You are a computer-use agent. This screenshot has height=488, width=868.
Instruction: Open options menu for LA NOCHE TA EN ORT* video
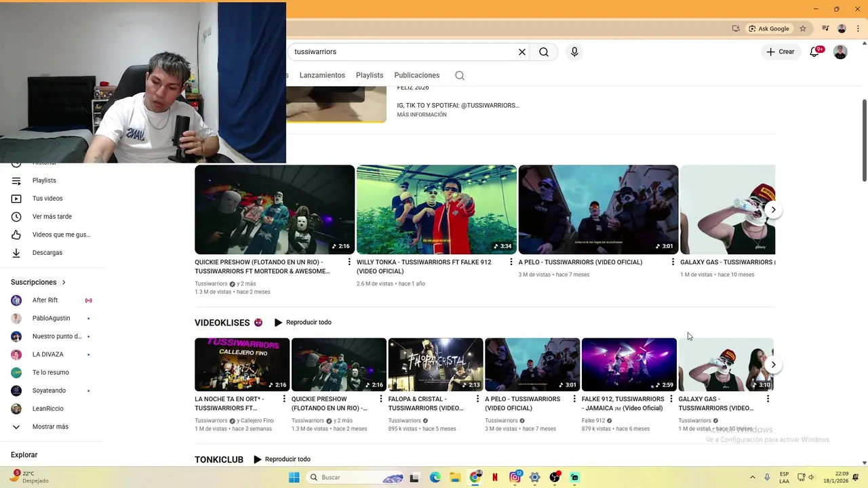coord(284,399)
